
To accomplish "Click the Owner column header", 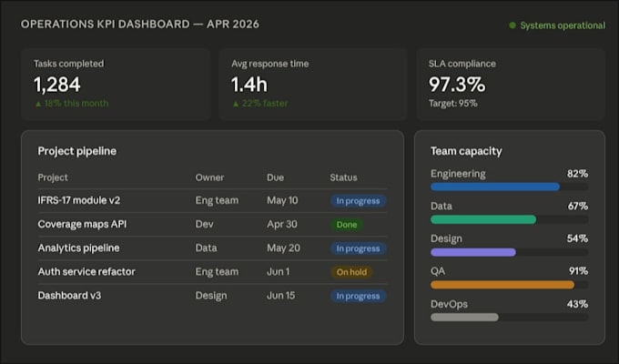I will click(209, 177).
